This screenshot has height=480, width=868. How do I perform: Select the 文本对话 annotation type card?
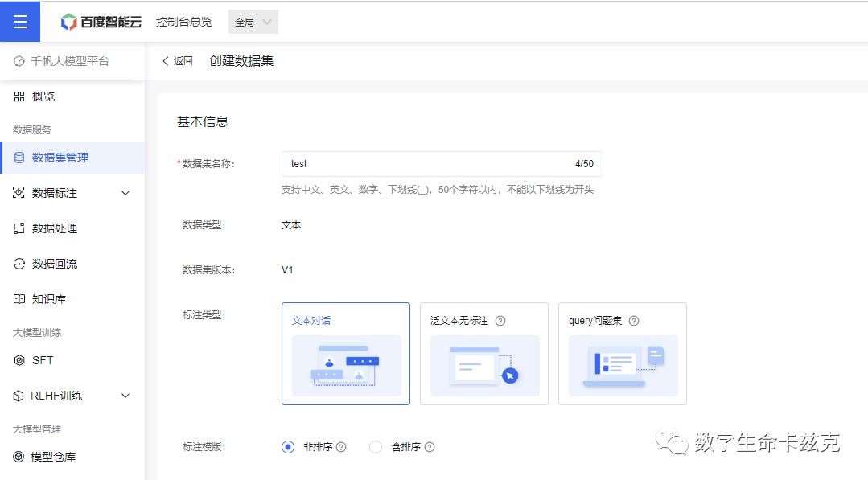[x=346, y=354]
